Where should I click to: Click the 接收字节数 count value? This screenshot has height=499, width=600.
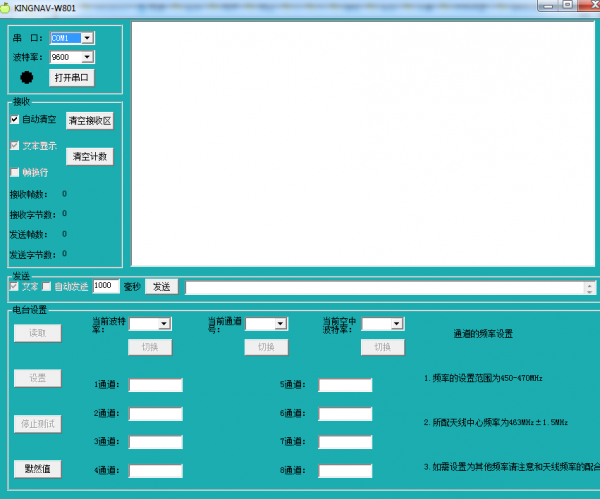[64, 214]
